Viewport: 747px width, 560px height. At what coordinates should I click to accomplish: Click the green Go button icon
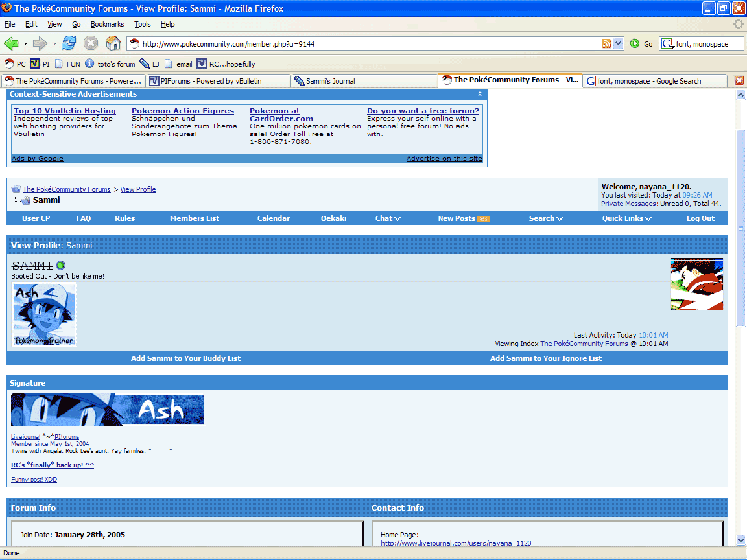coord(635,44)
